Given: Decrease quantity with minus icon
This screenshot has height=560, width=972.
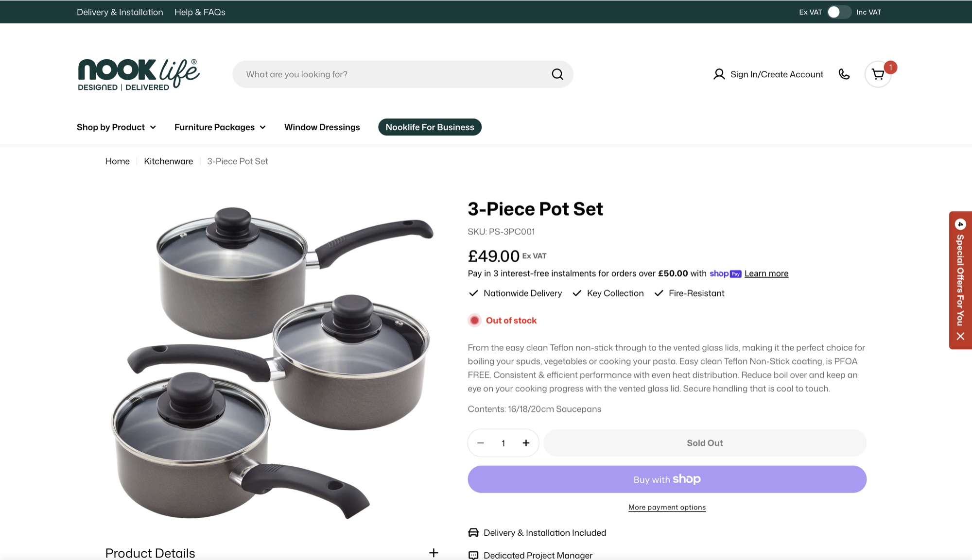Looking at the screenshot, I should click(x=481, y=443).
